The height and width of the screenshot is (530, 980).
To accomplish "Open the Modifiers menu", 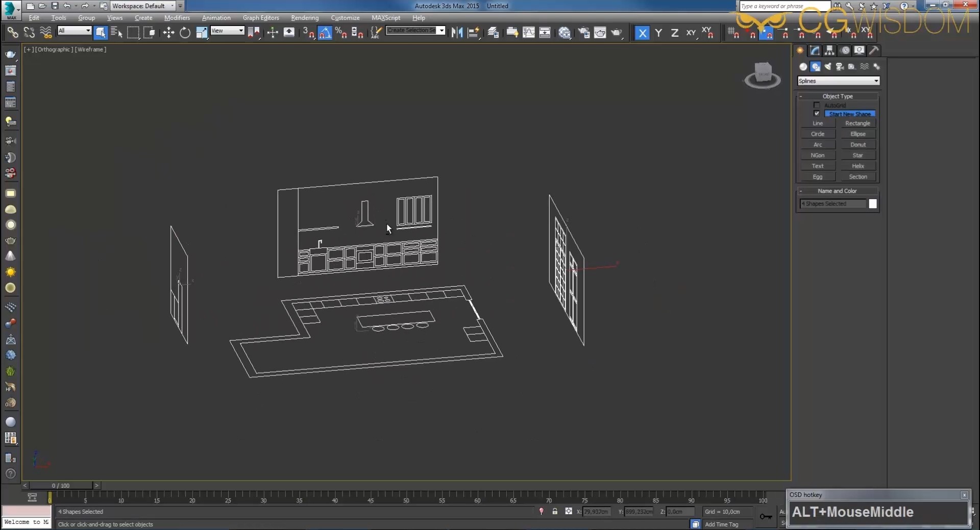I will point(177,17).
